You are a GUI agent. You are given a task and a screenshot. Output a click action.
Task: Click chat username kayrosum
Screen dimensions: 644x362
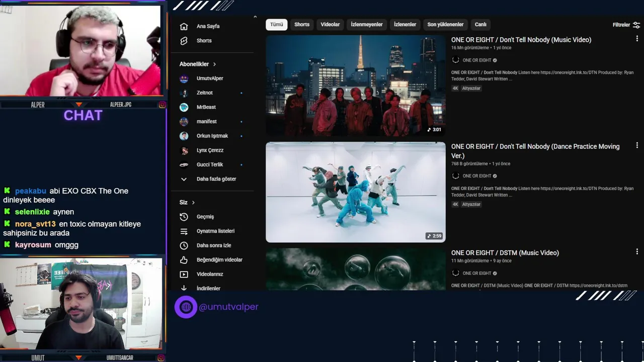pyautogui.click(x=33, y=245)
